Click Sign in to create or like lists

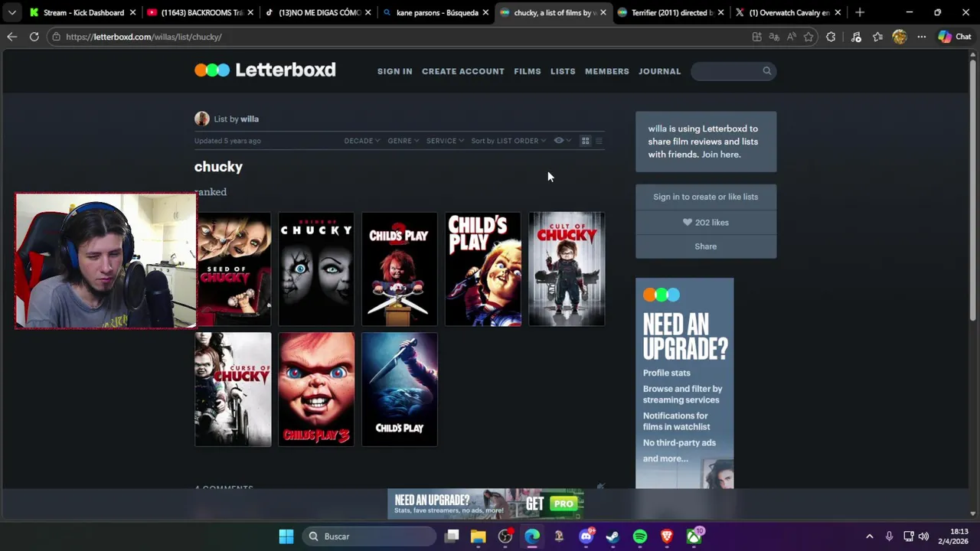pos(706,197)
